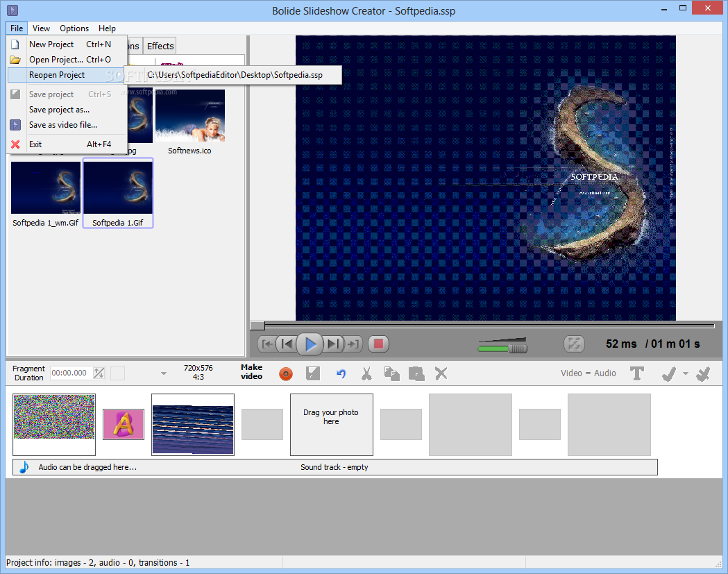Image resolution: width=728 pixels, height=574 pixels.
Task: Open the dropdown arrow beside the checkmark
Action: 685,373
